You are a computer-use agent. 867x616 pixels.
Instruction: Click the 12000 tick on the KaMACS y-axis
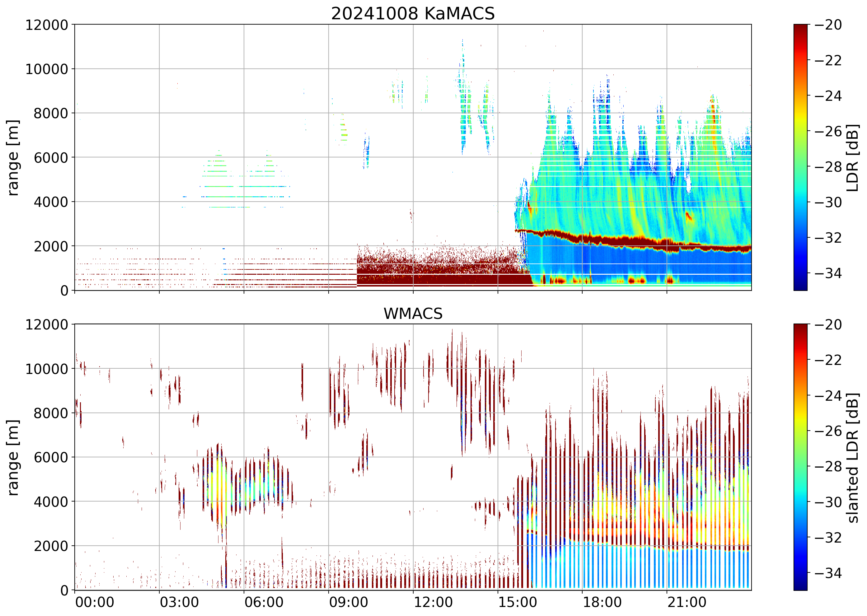click(47, 25)
